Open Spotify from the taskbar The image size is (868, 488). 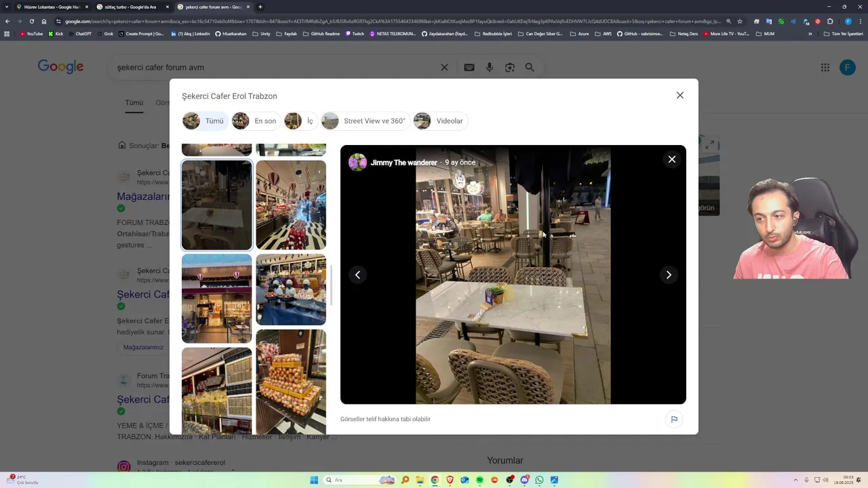[479, 480]
